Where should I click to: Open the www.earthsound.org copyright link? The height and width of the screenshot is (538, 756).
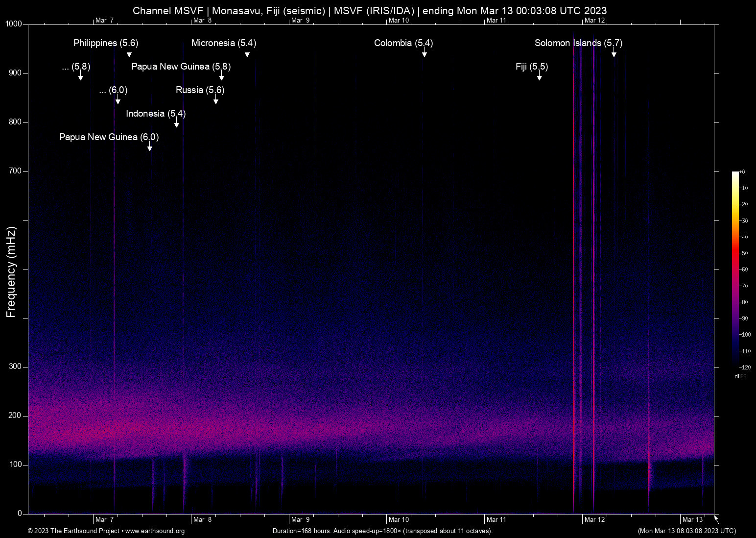pyautogui.click(x=155, y=531)
